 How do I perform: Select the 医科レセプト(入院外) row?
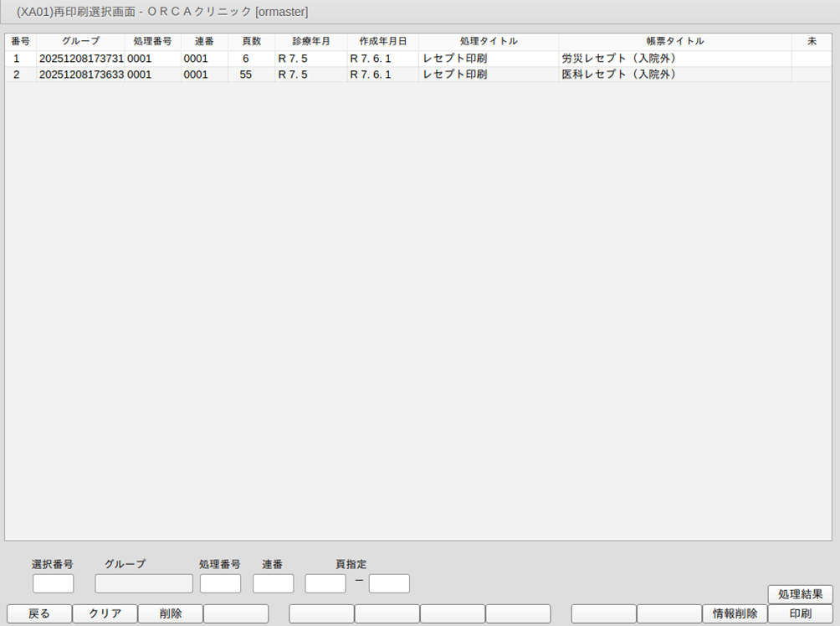coord(618,74)
